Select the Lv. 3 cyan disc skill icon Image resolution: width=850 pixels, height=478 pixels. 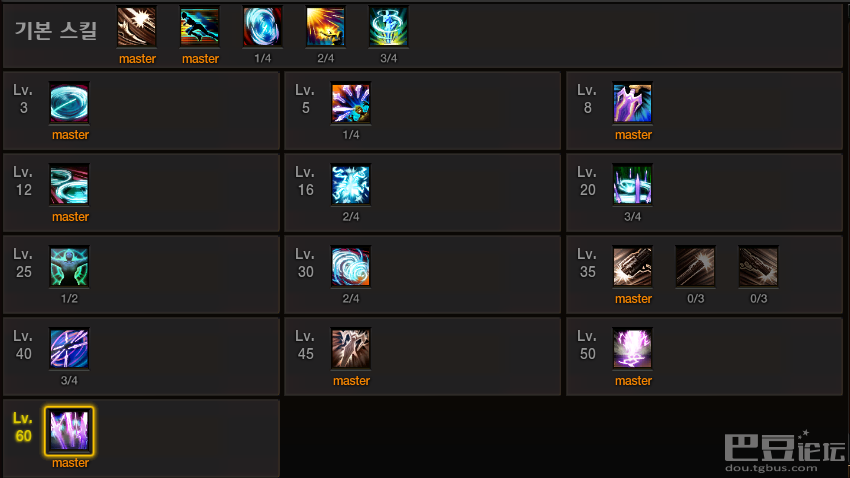[69, 102]
